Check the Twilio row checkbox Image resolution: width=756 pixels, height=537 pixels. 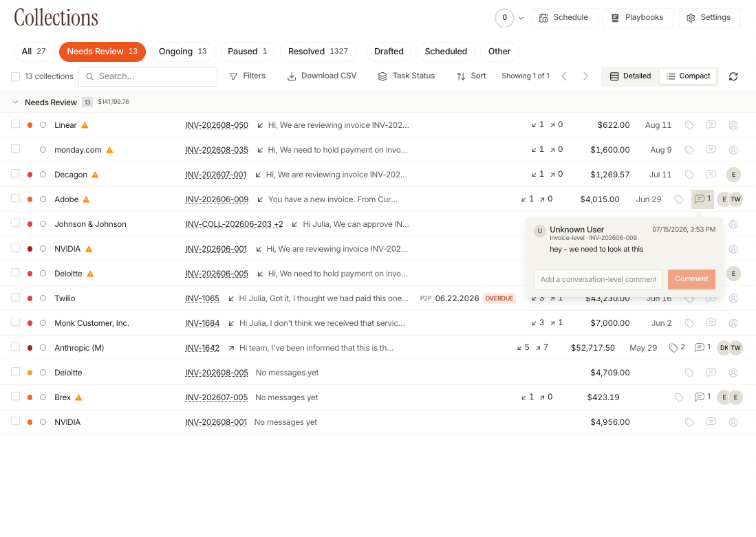[15, 297]
